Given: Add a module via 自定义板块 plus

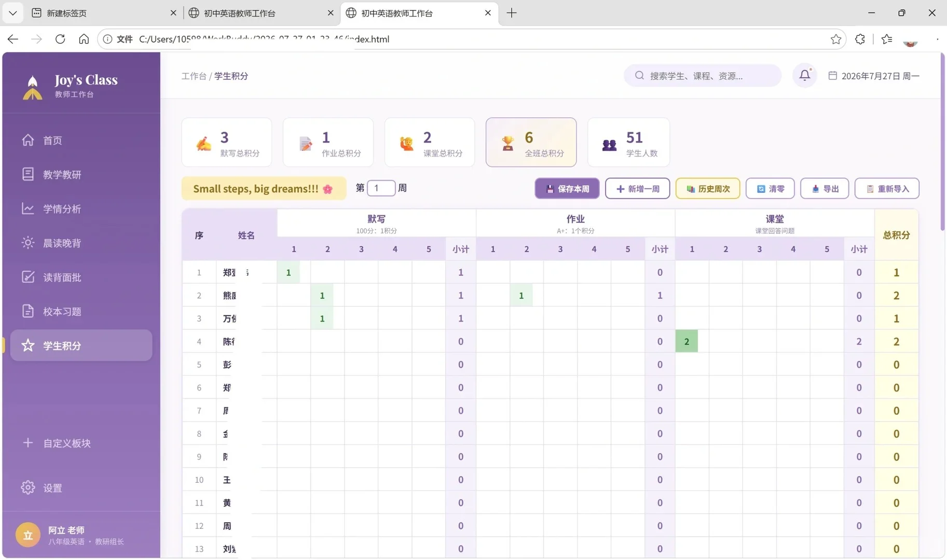Looking at the screenshot, I should [x=28, y=443].
